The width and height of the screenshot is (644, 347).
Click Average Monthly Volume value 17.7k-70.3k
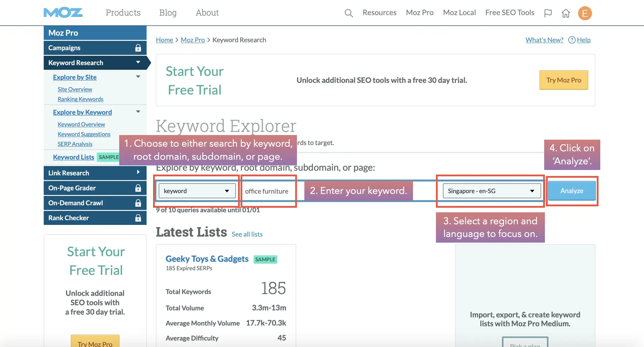[266, 323]
